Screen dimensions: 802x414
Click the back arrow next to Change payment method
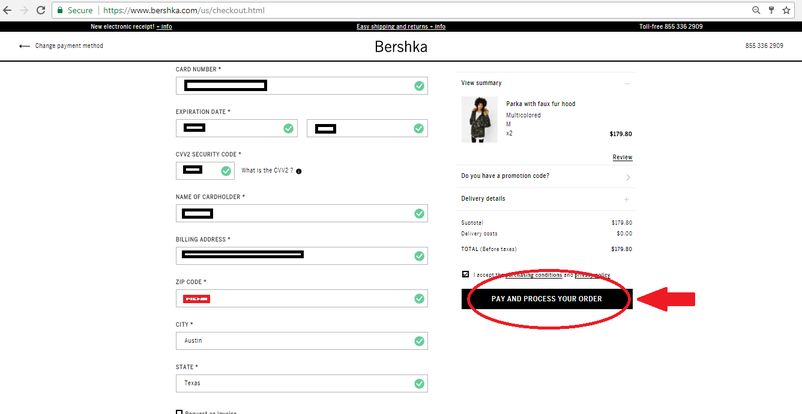pyautogui.click(x=25, y=46)
